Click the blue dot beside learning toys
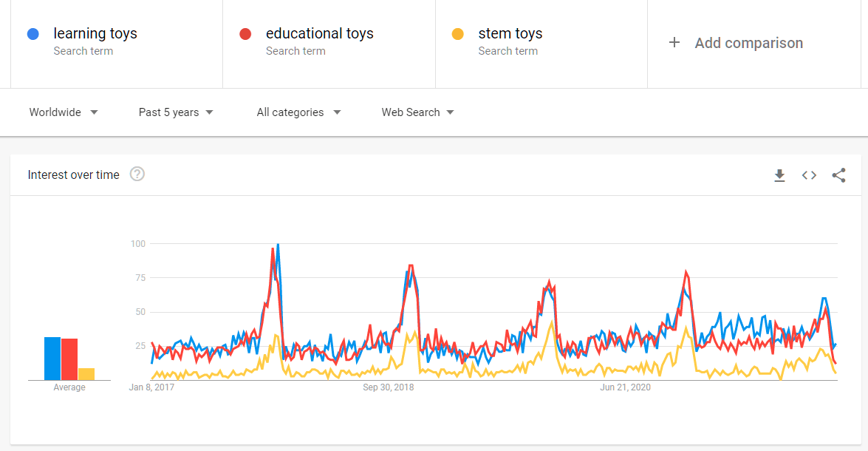The width and height of the screenshot is (868, 451). [x=33, y=34]
